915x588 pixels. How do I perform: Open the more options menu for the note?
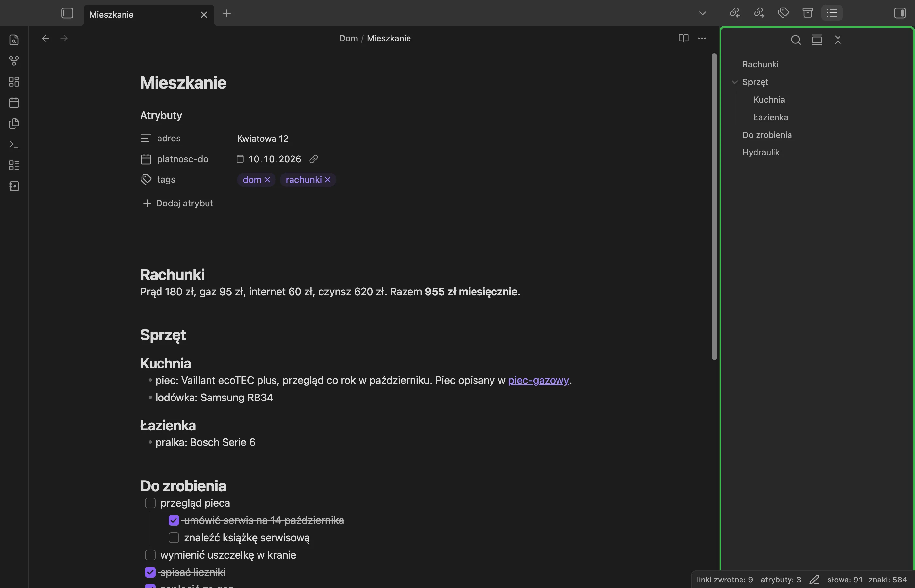point(702,38)
